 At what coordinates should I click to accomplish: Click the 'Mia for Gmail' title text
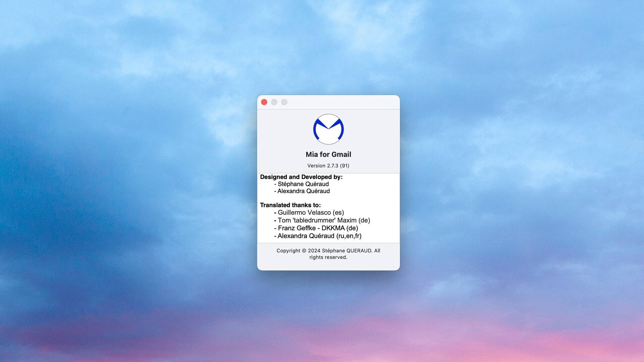328,155
